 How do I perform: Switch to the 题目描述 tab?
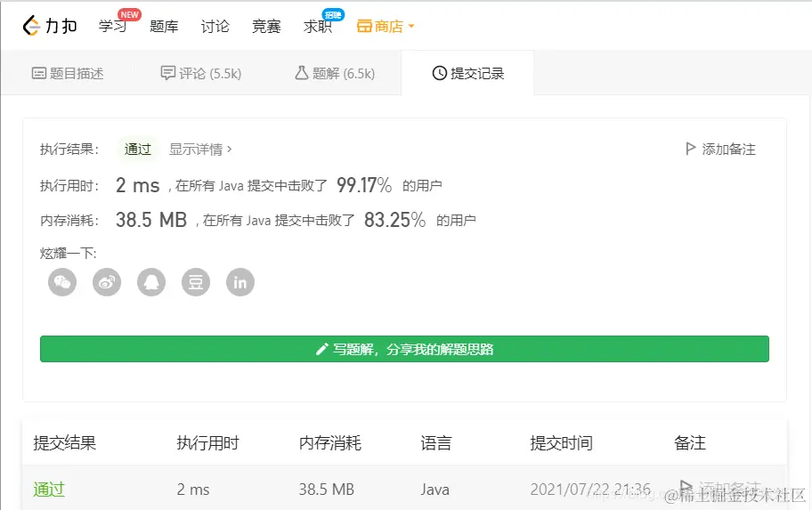coord(68,74)
